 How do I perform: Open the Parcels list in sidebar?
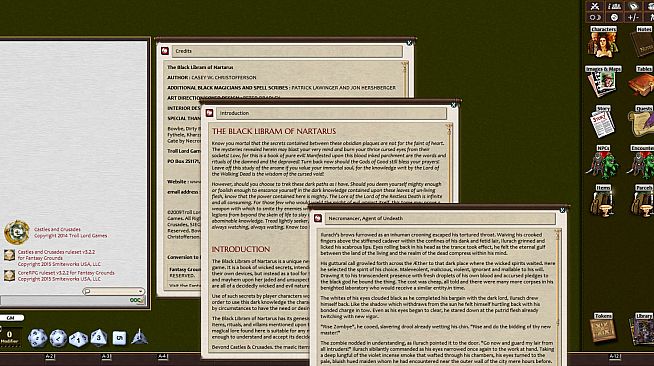[x=642, y=201]
